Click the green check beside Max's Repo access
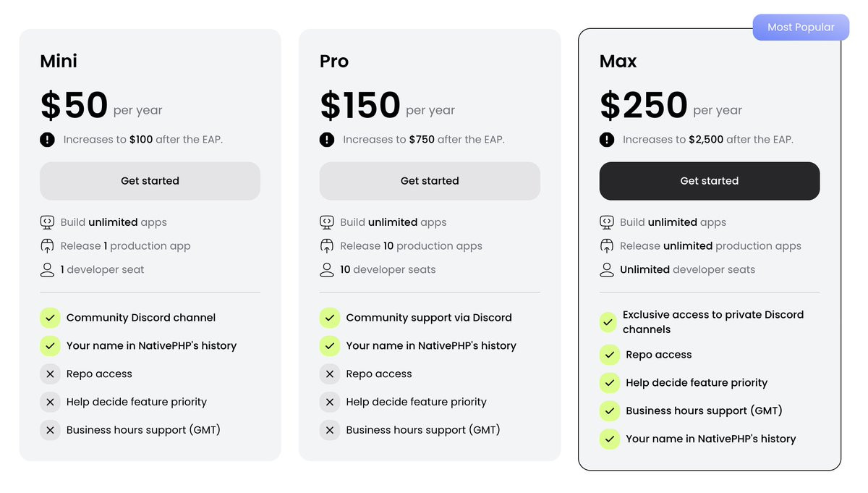868x493 pixels. (610, 355)
